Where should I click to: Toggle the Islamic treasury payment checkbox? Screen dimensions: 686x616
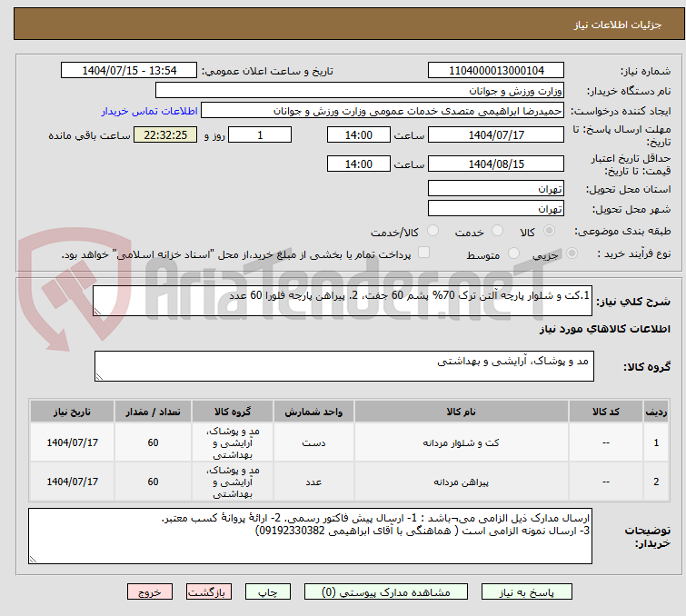423,253
